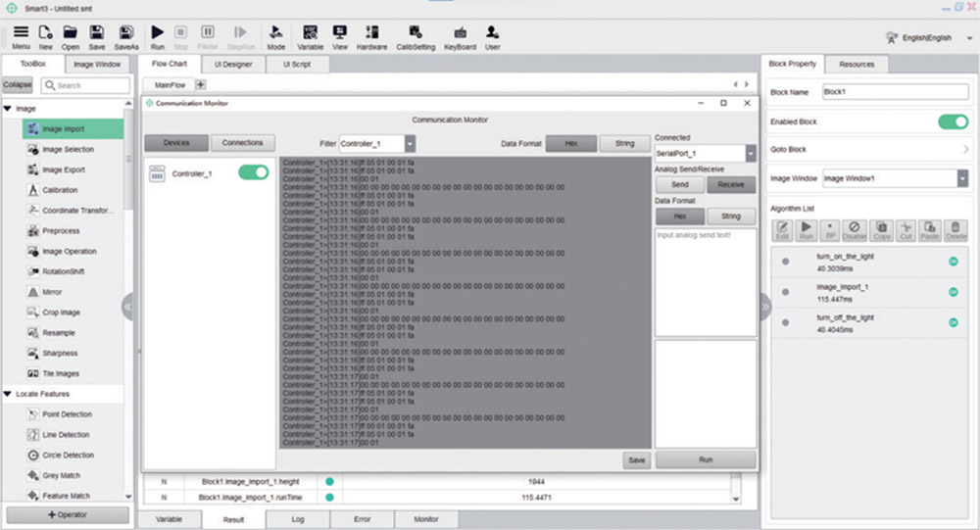Select Send in Analog Send/Receive
Viewport: 980px width, 530px height.
pyautogui.click(x=680, y=184)
